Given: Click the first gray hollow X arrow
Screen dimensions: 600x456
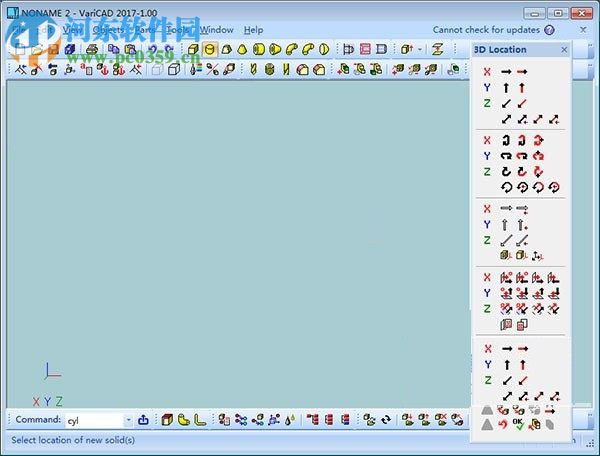Looking at the screenshot, I should pyautogui.click(x=506, y=208).
